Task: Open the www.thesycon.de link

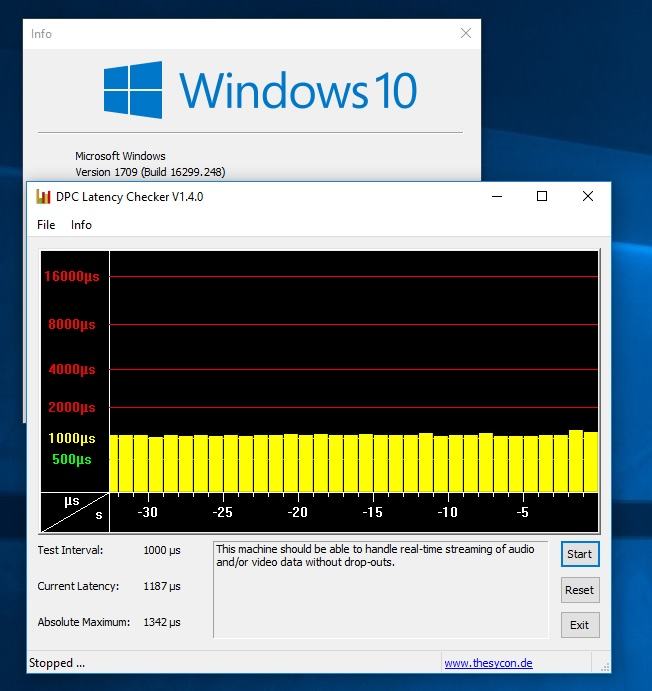Action: (x=488, y=663)
